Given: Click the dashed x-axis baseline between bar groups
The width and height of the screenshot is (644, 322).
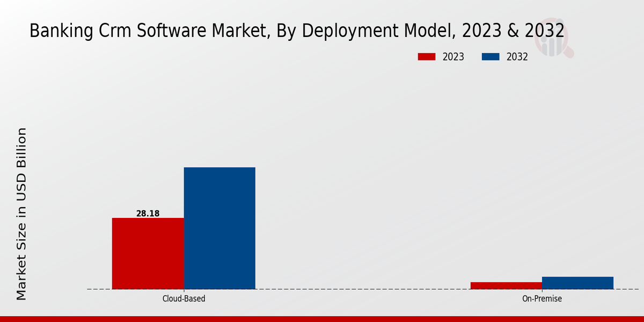Looking at the screenshot, I should pyautogui.click(x=362, y=289).
